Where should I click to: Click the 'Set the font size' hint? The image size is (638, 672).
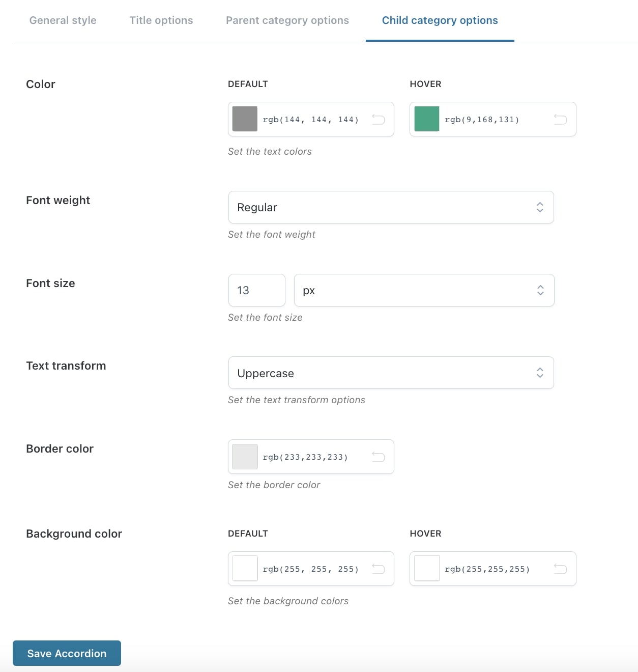(265, 317)
